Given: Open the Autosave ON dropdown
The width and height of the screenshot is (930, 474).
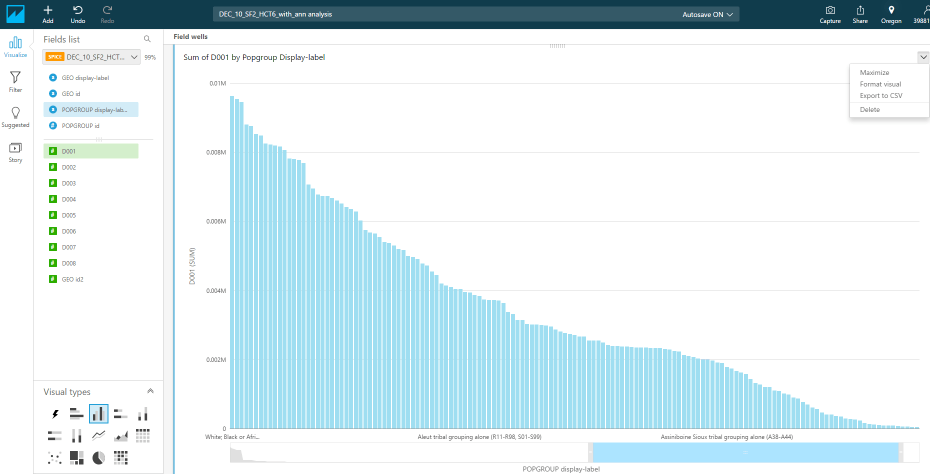Looking at the screenshot, I should pyautogui.click(x=708, y=15).
